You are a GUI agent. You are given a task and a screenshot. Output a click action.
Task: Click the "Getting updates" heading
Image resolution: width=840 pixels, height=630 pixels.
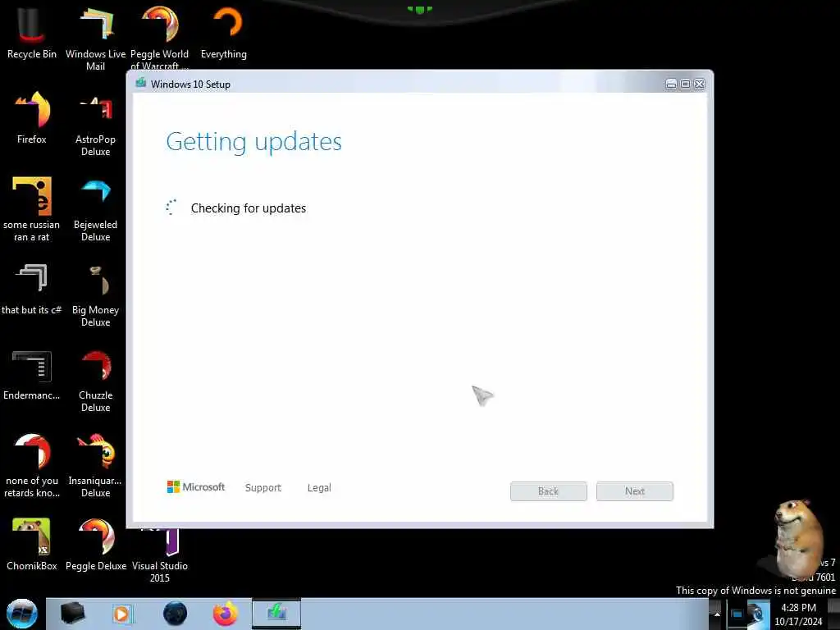point(254,142)
